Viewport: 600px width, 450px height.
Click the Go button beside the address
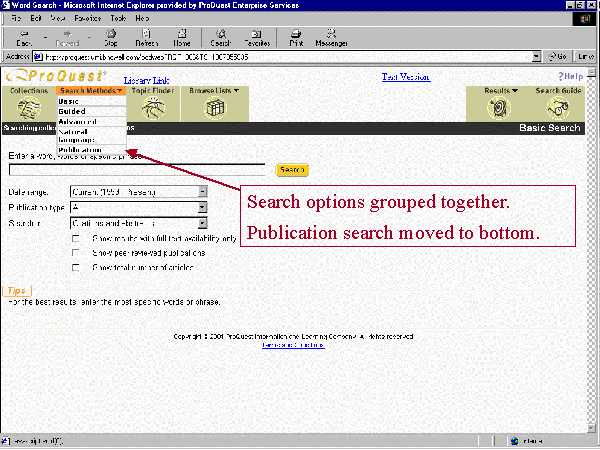pos(558,57)
